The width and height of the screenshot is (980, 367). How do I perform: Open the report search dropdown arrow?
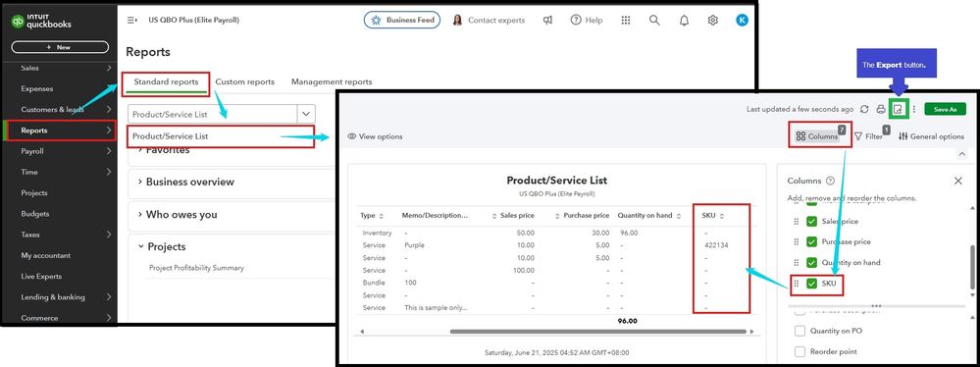coord(306,114)
